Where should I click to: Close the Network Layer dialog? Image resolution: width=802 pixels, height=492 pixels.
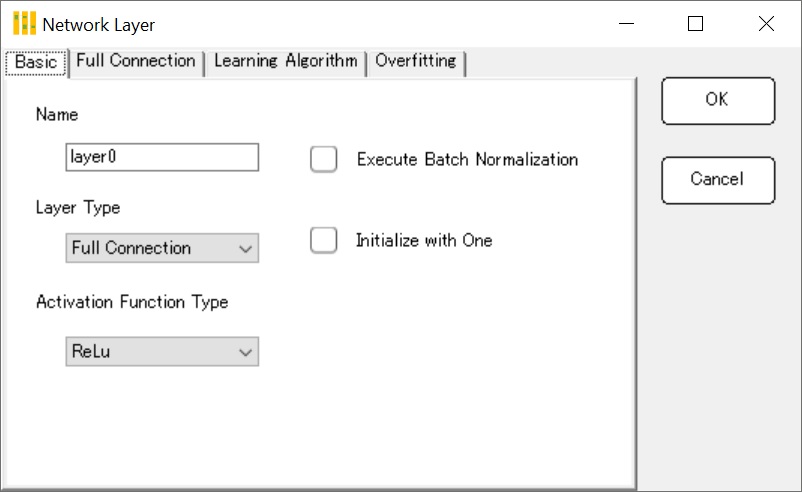pos(766,24)
